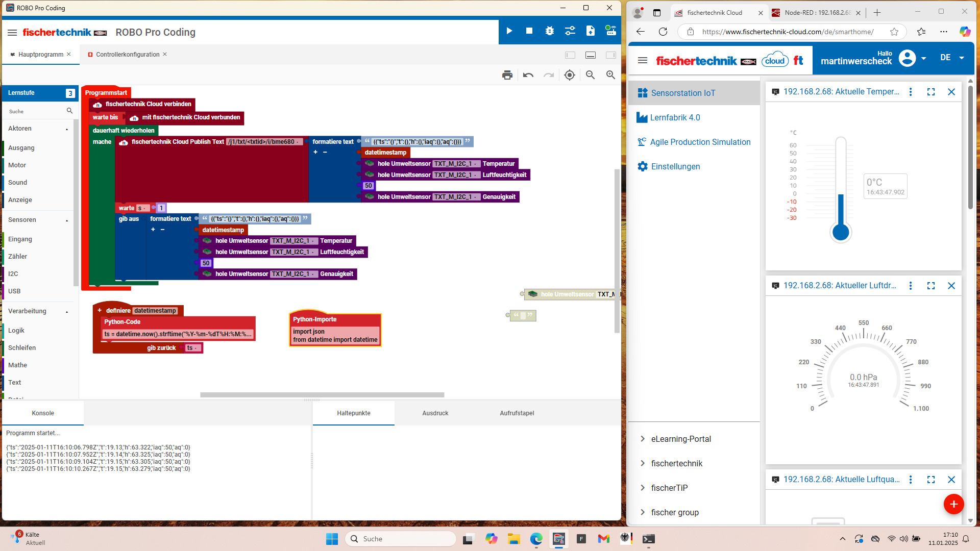
Task: Expand fischertechnik entry in cloud sidebar
Action: (x=643, y=463)
